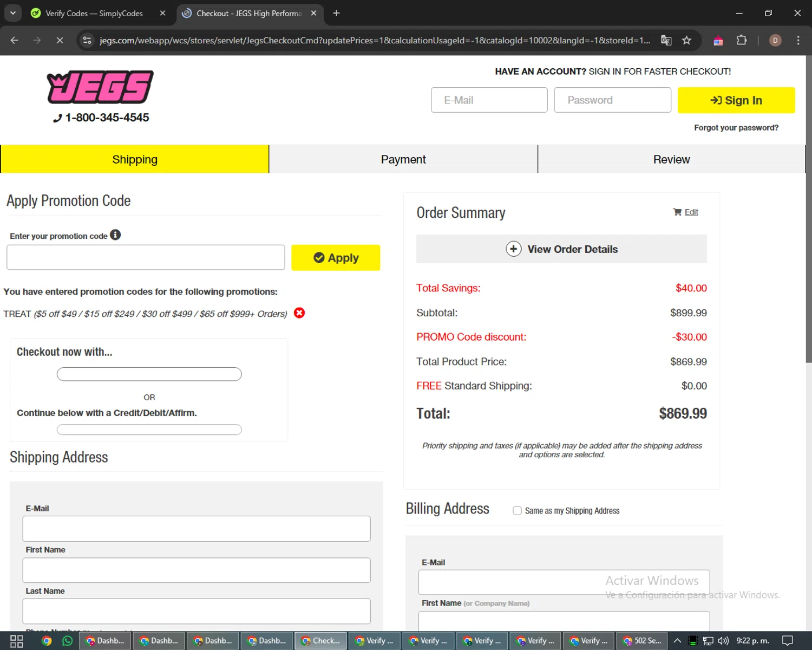
Task: Call the 1-800-345-4545 phone number
Action: (x=101, y=118)
